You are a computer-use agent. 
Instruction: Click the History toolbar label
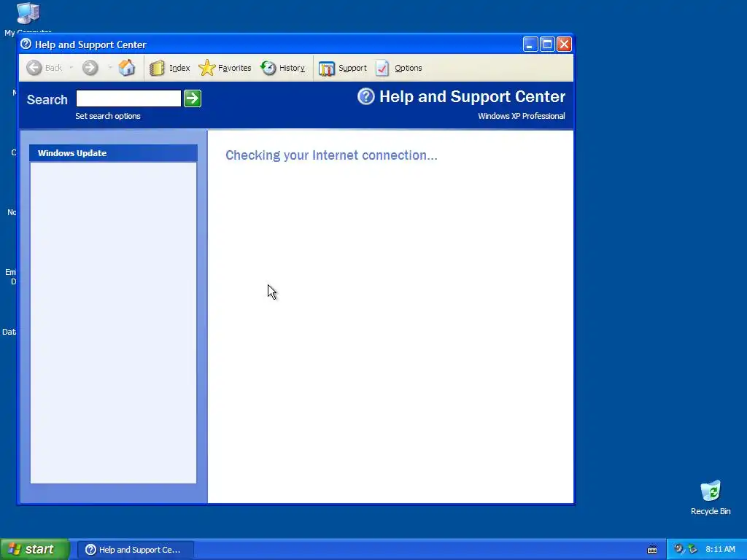click(292, 68)
